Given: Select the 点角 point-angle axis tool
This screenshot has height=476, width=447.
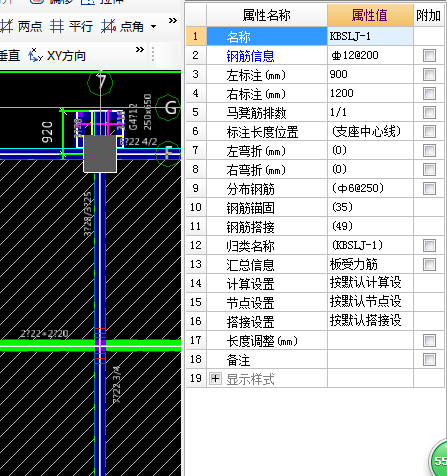Looking at the screenshot, I should coord(122,26).
